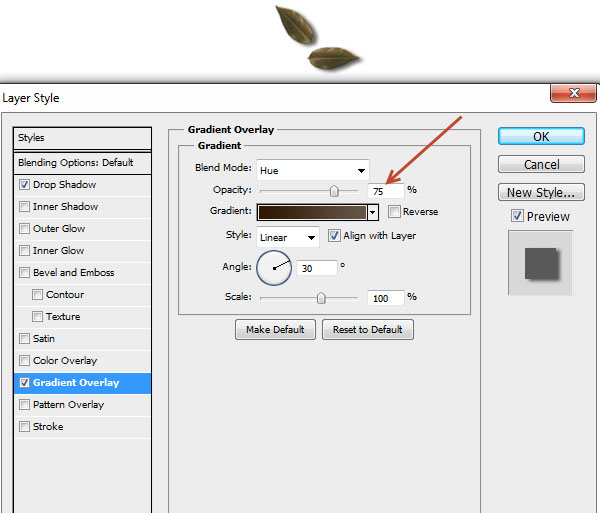600x513 pixels.
Task: Check the Contour option
Action: (37, 295)
